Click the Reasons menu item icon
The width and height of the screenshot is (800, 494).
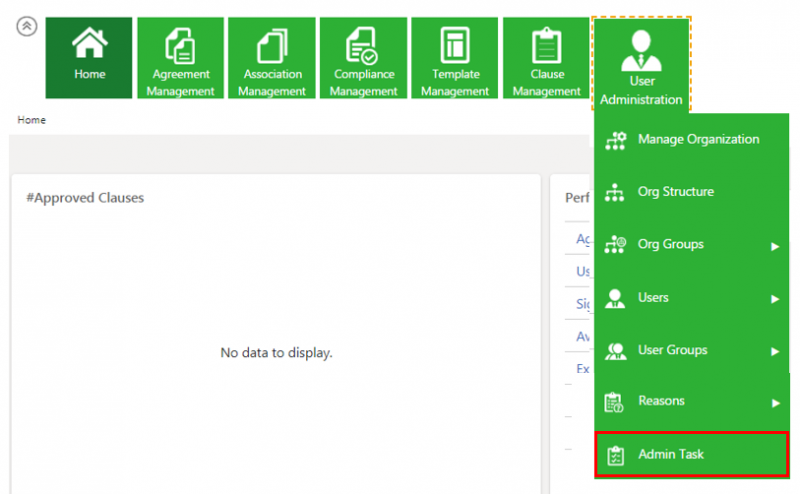tap(615, 402)
